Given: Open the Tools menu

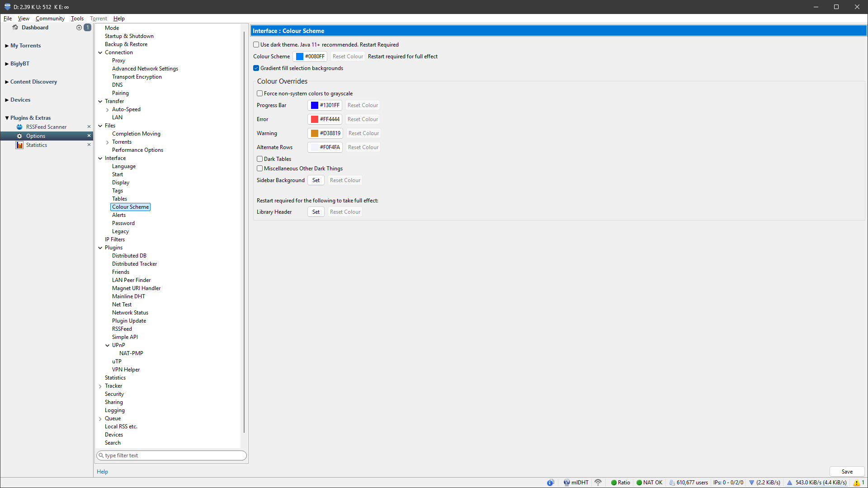Looking at the screenshot, I should click(77, 19).
